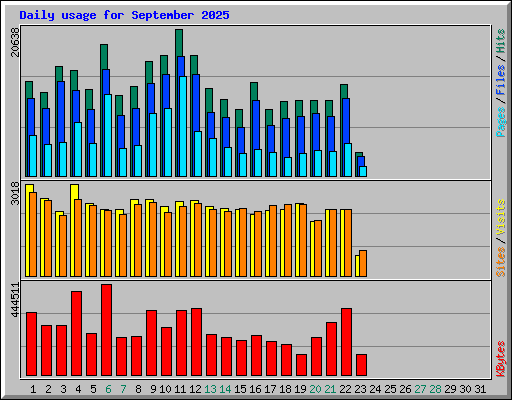
Task: Click the orange Sites bar for day 20
Action: (318, 248)
